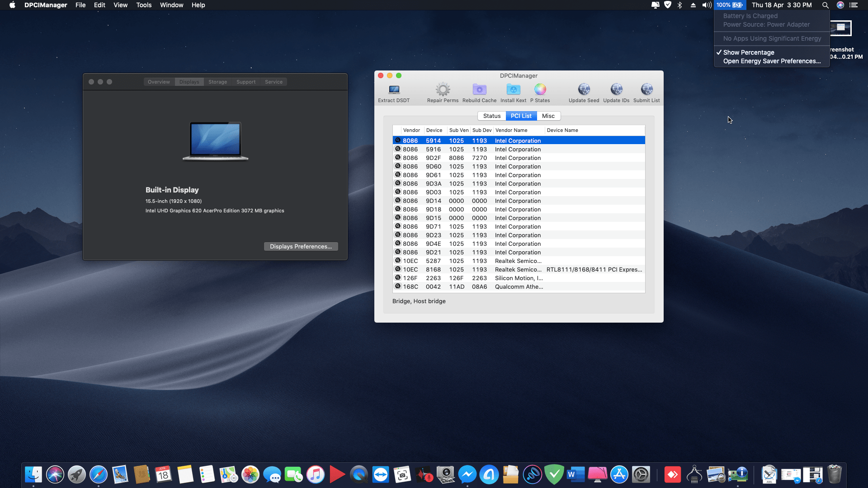Click the Rebuild Cache toolbar icon
The width and height of the screenshot is (868, 488).
click(x=479, y=90)
